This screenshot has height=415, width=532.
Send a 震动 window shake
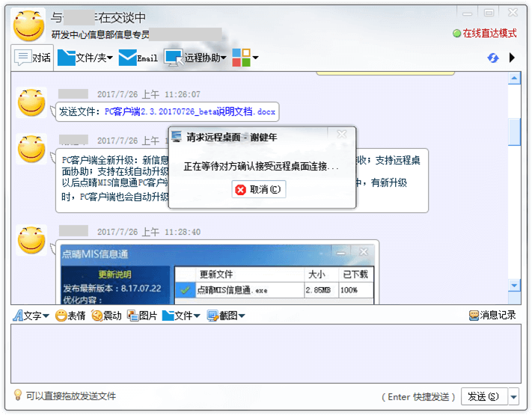pos(106,316)
